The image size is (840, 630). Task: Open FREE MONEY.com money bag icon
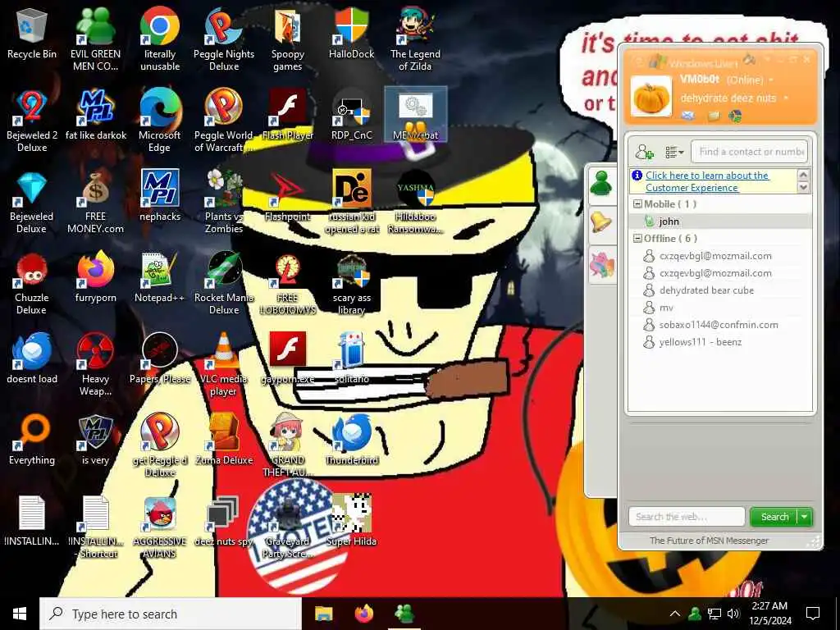(95, 203)
